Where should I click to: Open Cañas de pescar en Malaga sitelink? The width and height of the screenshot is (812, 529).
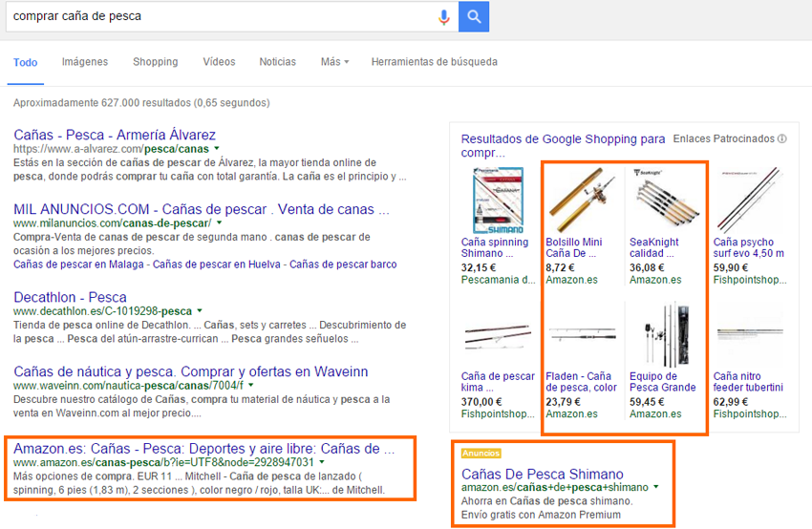(78, 264)
